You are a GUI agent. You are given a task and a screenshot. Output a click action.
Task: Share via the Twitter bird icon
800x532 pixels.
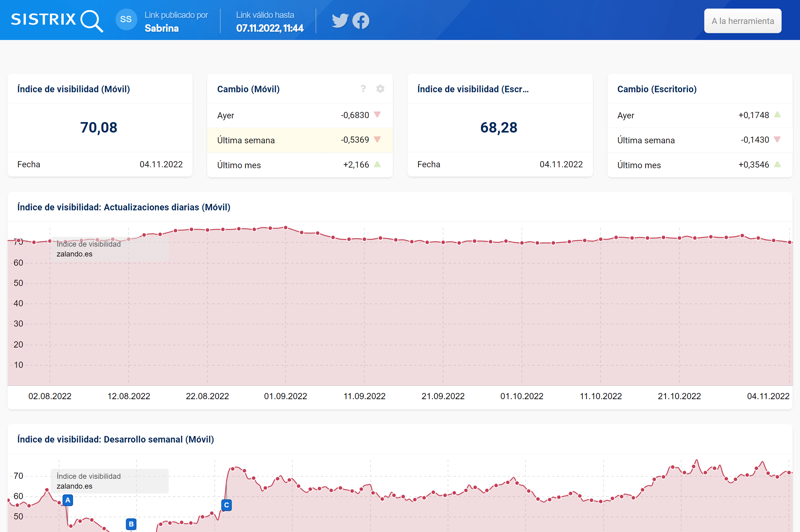click(340, 21)
